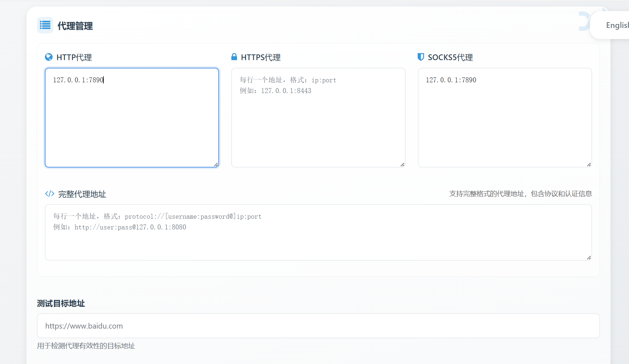Click the HTTP代理 text area resize handle
Image resolution: width=629 pixels, height=364 pixels.
[x=216, y=165]
